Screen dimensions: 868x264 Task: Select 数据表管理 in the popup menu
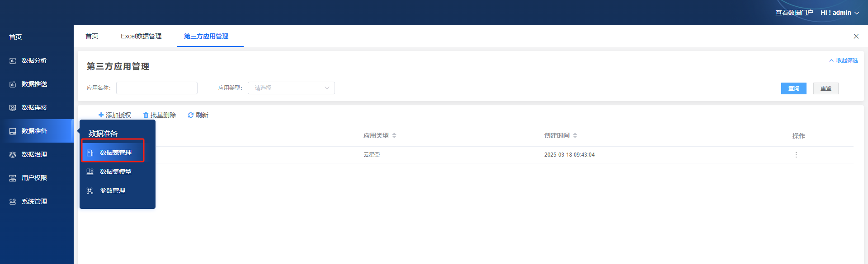115,153
